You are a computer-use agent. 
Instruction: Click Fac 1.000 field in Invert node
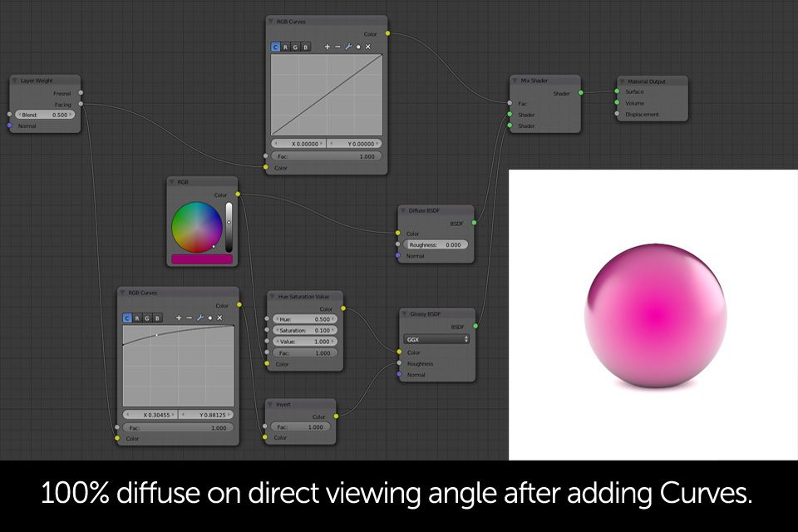click(x=300, y=427)
